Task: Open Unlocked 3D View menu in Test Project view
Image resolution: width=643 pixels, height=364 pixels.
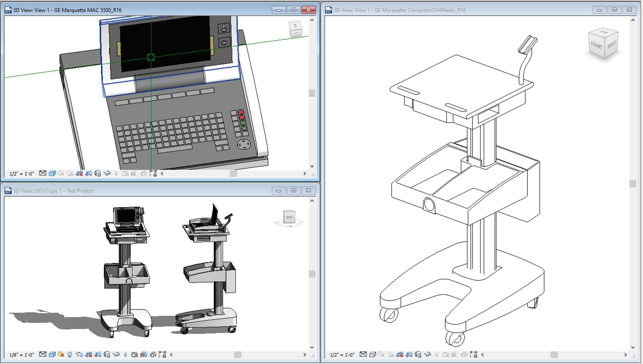Action: tap(107, 354)
